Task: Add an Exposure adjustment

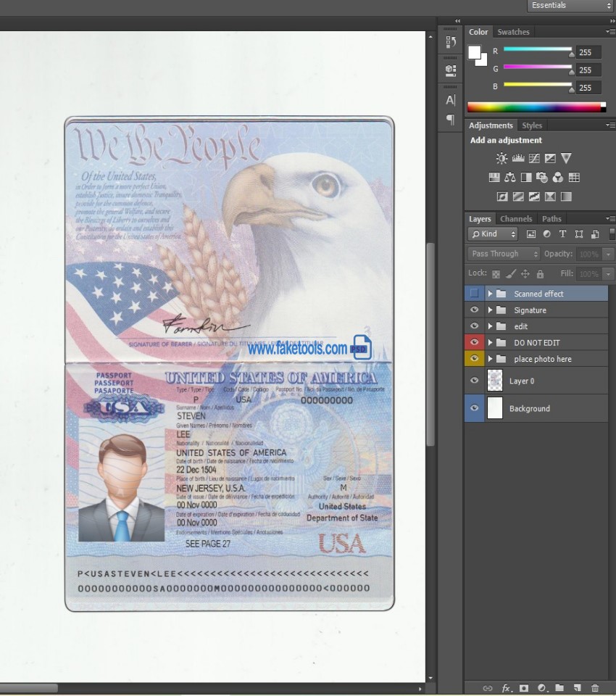Action: coord(550,158)
